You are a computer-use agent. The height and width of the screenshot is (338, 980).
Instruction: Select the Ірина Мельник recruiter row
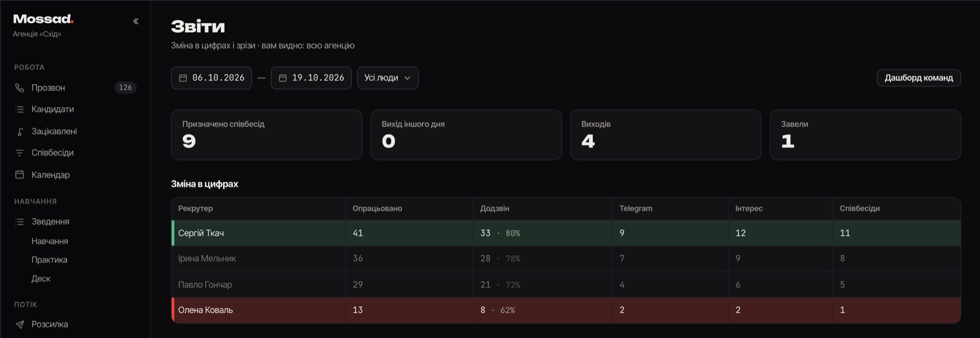[x=566, y=259]
